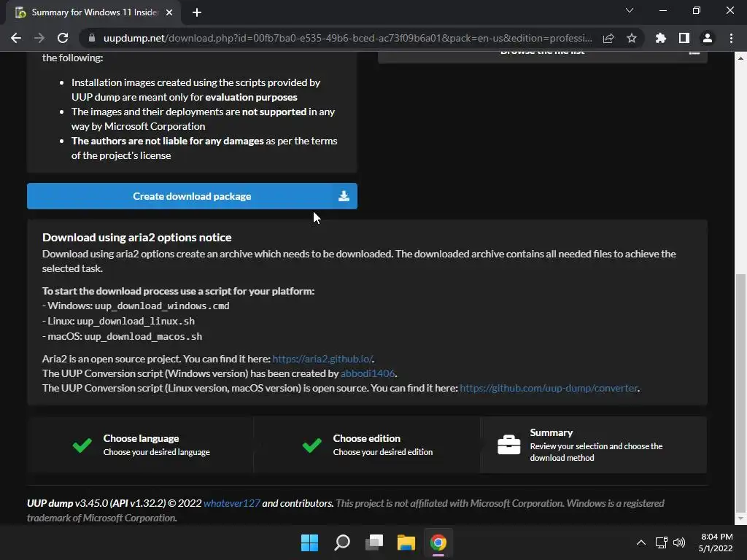This screenshot has height=560, width=747.
Task: Open the Windows Start menu
Action: tap(309, 542)
